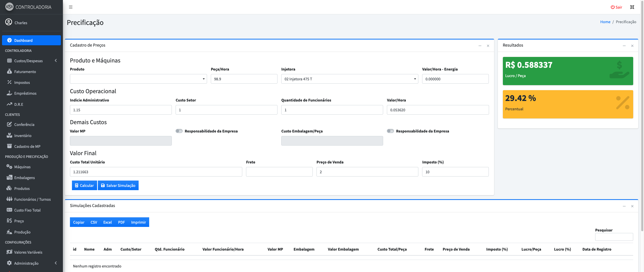Screen dimensions: 644x272
Task: Click the Valores Variáveis money icon
Action: pyautogui.click(x=9, y=252)
